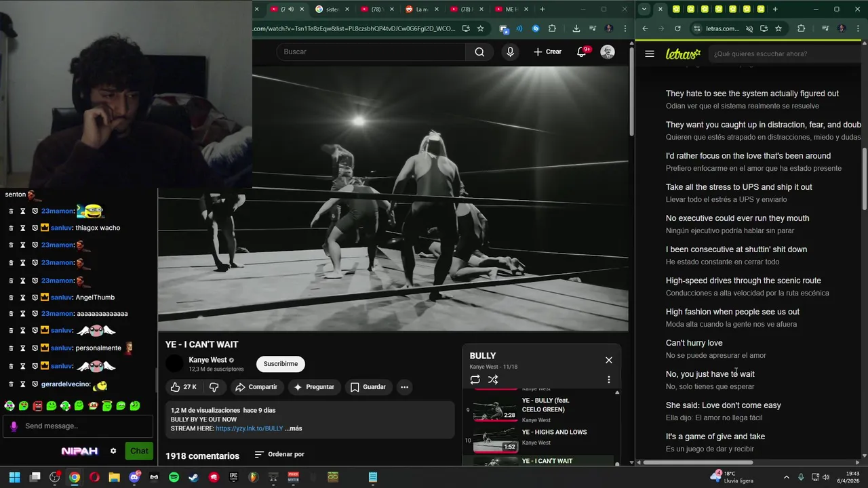Click gerardelvecino chat username

[x=65, y=384]
